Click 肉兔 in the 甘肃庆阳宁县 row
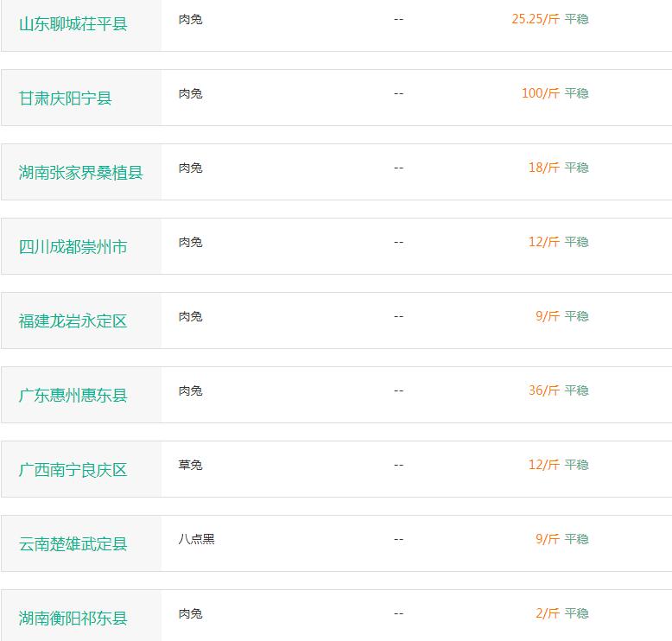This screenshot has height=641, width=672. (190, 93)
